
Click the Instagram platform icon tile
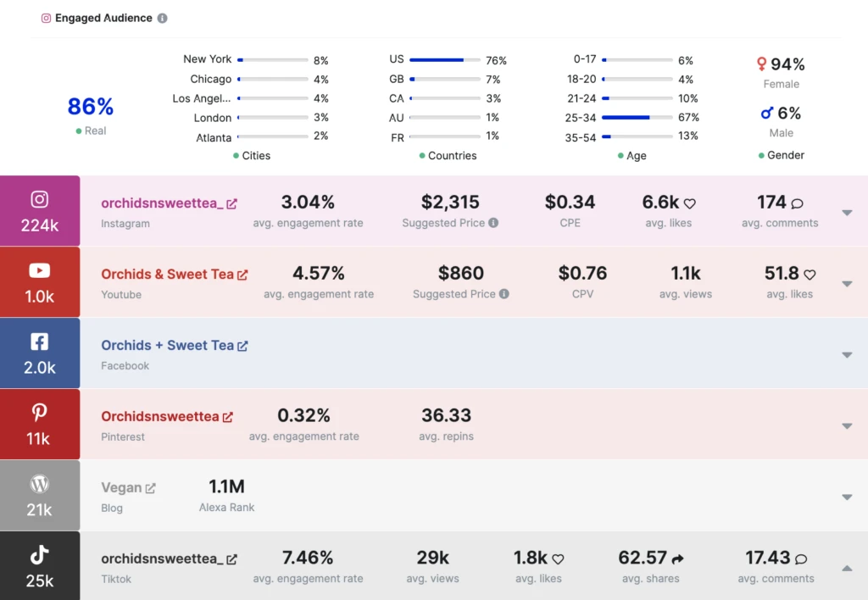tap(40, 211)
